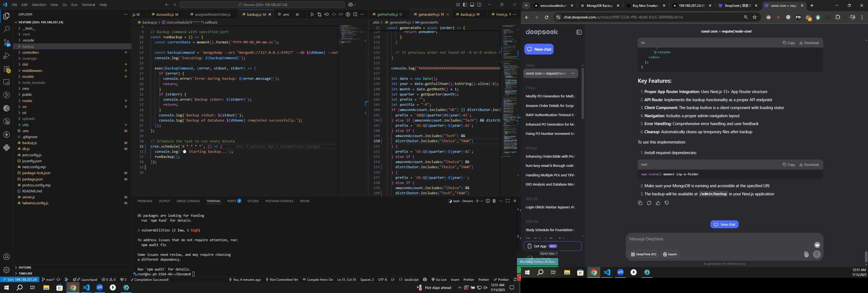Split the editor right using toolbar icon
This screenshot has height=293, width=868.
[355, 14]
